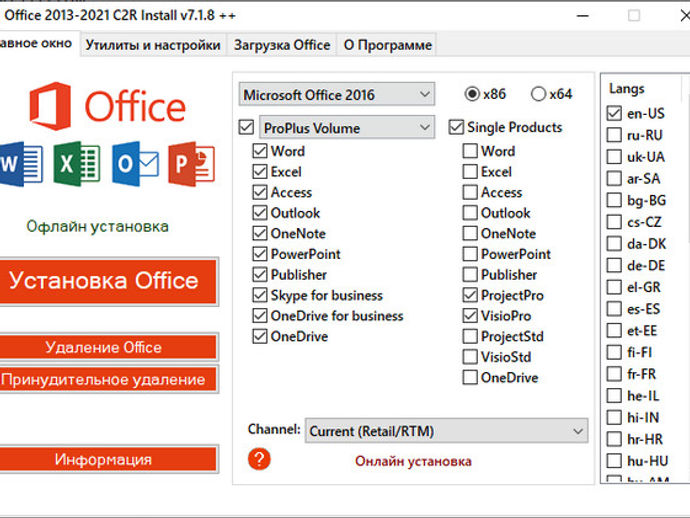Click the red question mark help icon
Screen dimensions: 690x518
[x=259, y=459]
